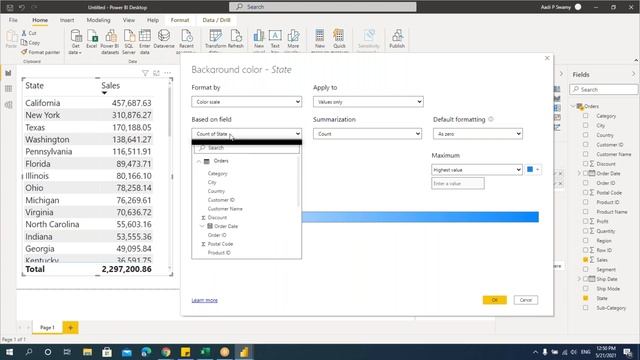The width and height of the screenshot is (640, 360).
Task: Switch to Report view in sidebar
Action: (x=8, y=73)
